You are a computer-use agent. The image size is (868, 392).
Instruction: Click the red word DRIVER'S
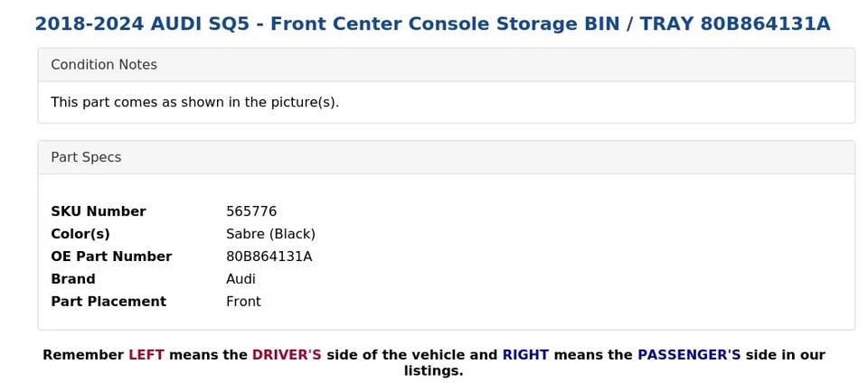coord(287,355)
